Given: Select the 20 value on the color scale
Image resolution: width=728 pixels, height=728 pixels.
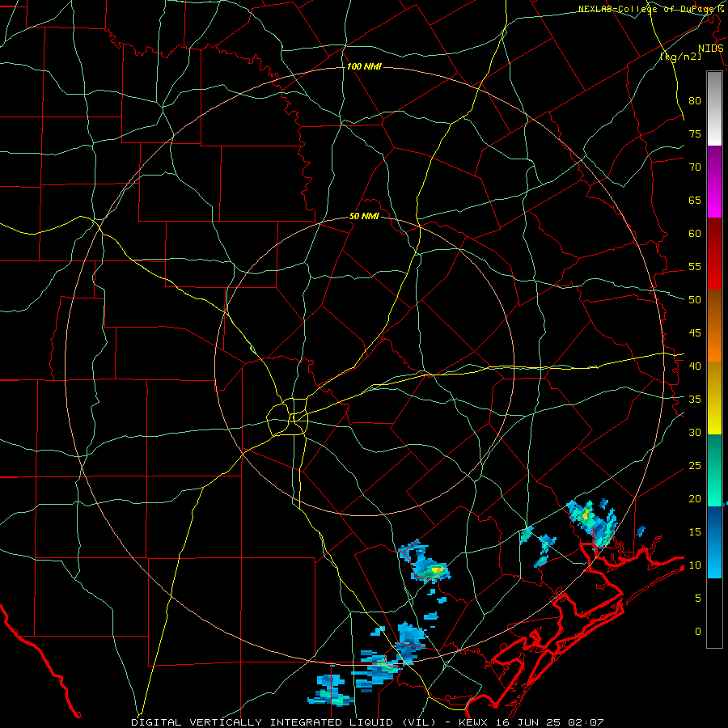Looking at the screenshot, I should [x=695, y=498].
